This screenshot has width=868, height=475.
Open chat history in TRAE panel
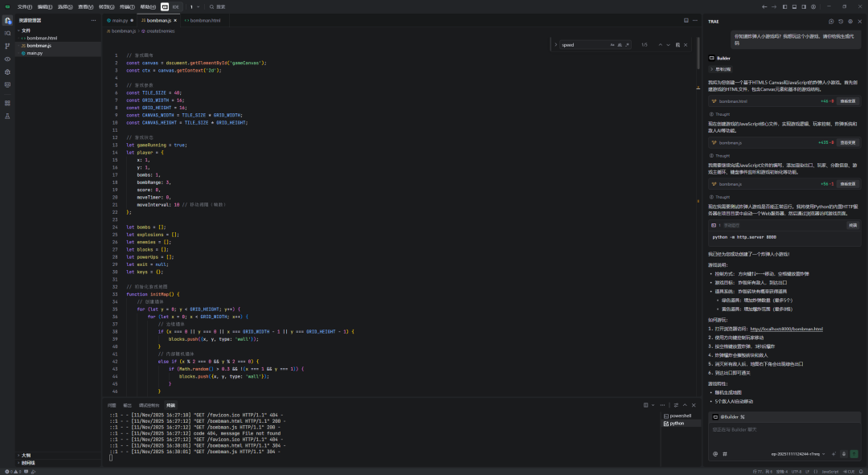[841, 21]
